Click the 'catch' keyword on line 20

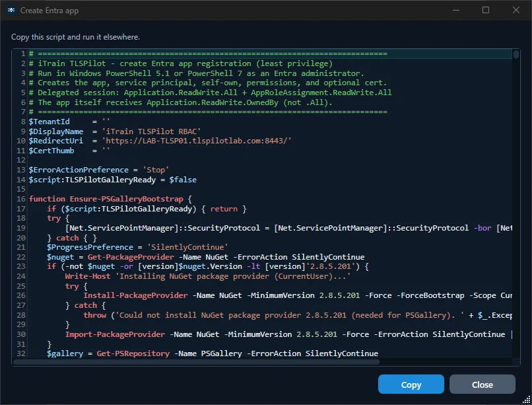(x=67, y=238)
